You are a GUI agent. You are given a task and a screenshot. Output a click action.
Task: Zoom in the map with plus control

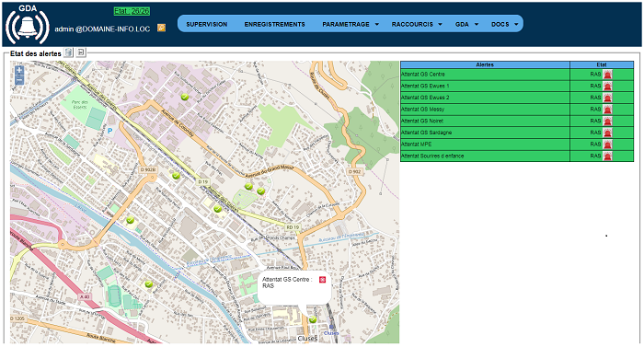coord(19,70)
